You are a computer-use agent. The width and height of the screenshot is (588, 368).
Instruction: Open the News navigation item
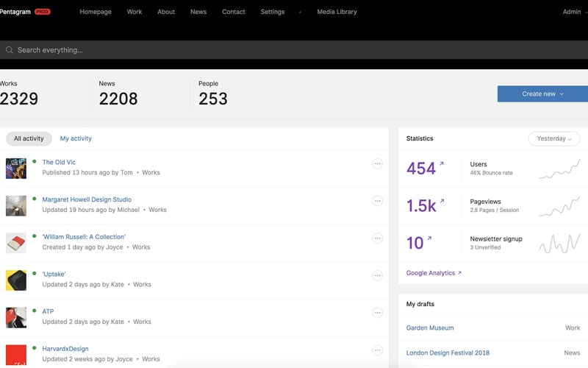pyautogui.click(x=198, y=12)
